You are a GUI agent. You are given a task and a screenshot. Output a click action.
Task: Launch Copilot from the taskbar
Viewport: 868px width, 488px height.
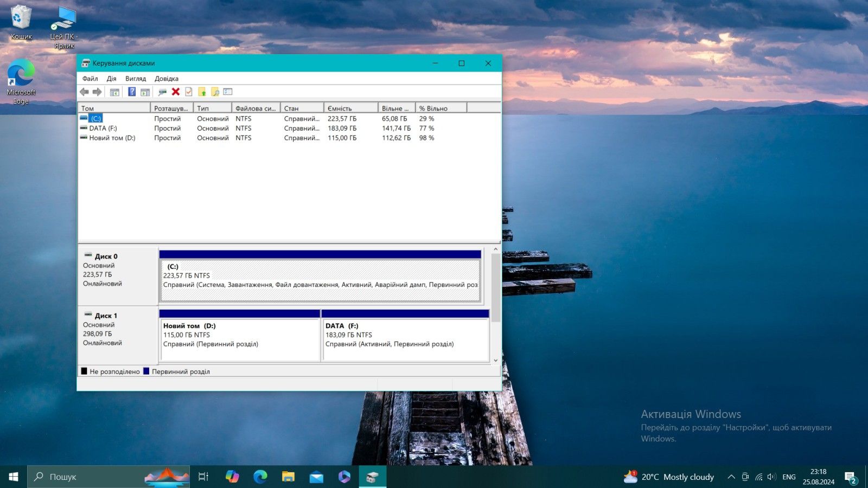coord(232,477)
